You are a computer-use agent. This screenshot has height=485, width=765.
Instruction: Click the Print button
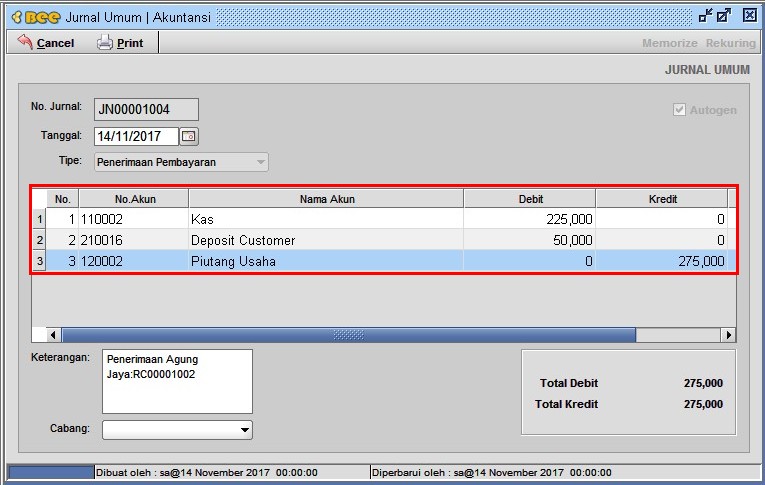[120, 43]
